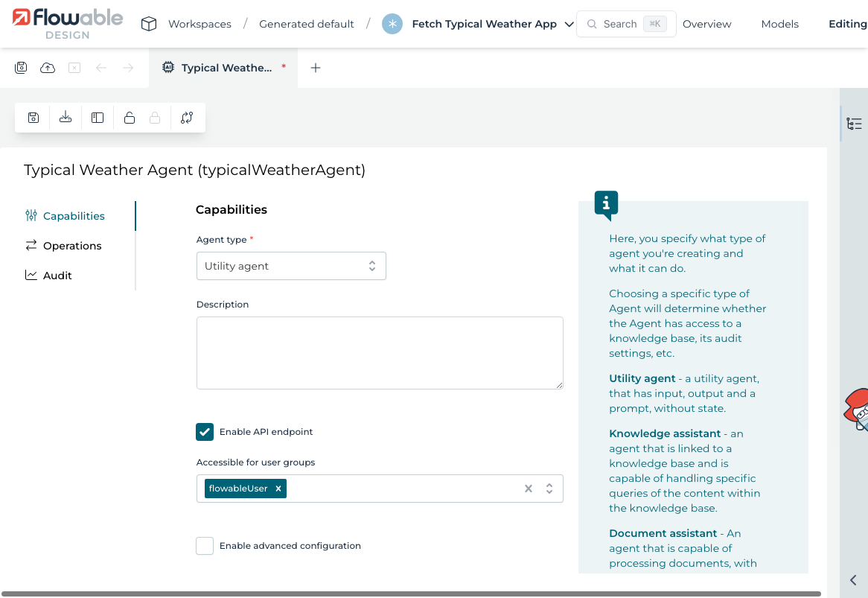Click the cloud upload icon near the logo
The width and height of the screenshot is (868, 598).
coord(47,67)
